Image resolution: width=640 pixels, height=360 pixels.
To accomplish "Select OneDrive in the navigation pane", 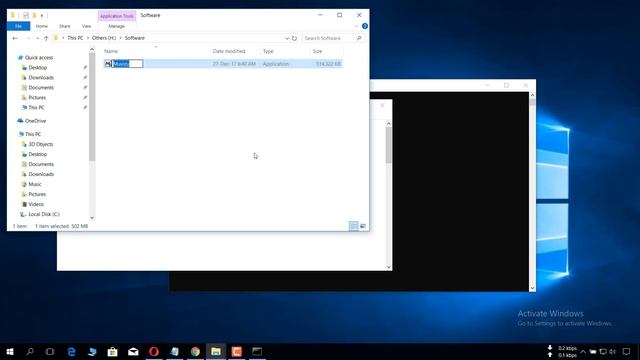I will (x=35, y=121).
